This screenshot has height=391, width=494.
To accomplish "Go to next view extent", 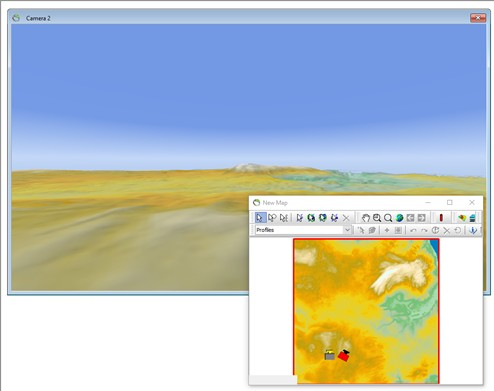I will tap(422, 218).
